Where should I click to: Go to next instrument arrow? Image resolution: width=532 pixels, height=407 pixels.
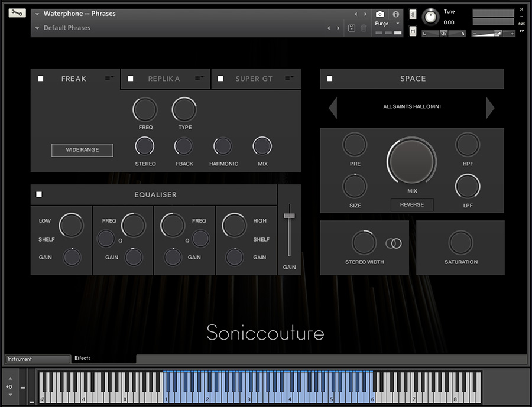coord(365,14)
